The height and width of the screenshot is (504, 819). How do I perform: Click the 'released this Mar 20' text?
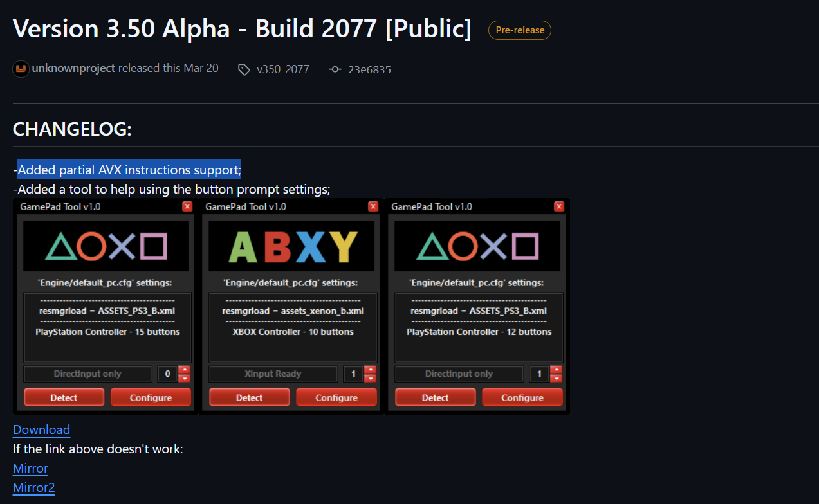(169, 68)
